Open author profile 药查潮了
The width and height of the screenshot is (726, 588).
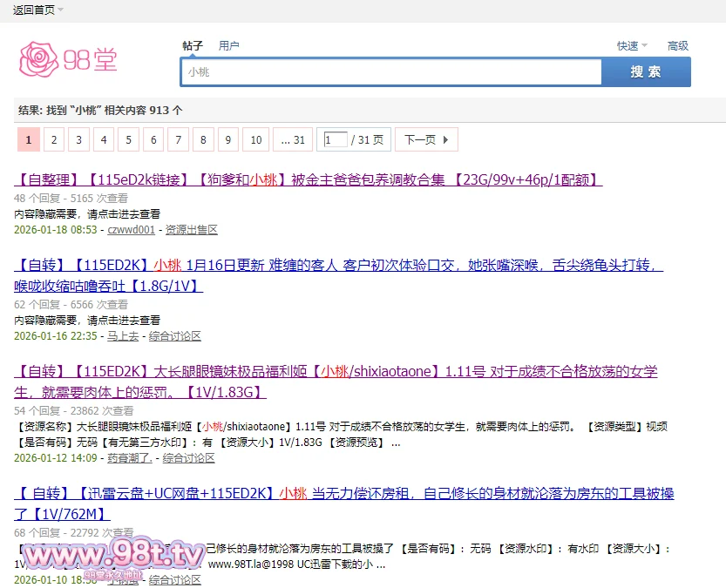129,457
